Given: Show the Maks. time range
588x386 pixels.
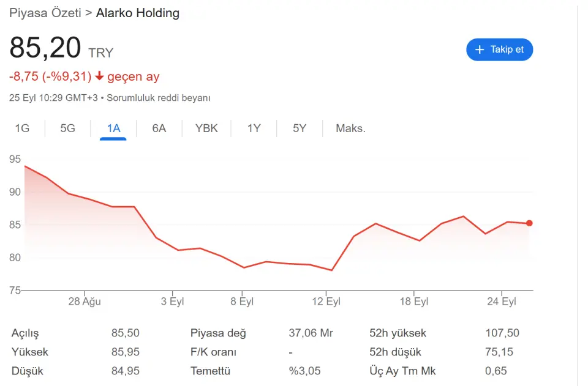Looking at the screenshot, I should click(x=350, y=128).
